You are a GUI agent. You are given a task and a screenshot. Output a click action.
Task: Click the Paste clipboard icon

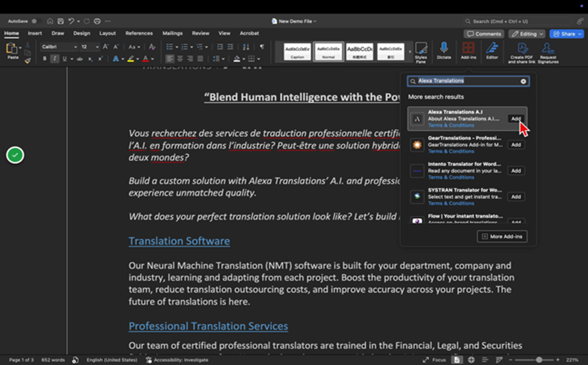click(12, 49)
